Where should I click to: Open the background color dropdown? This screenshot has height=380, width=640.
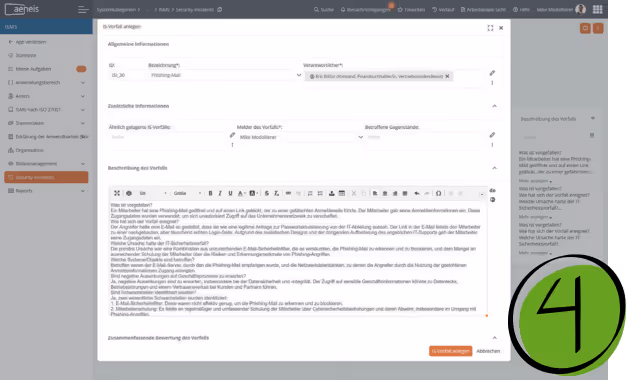[253, 193]
